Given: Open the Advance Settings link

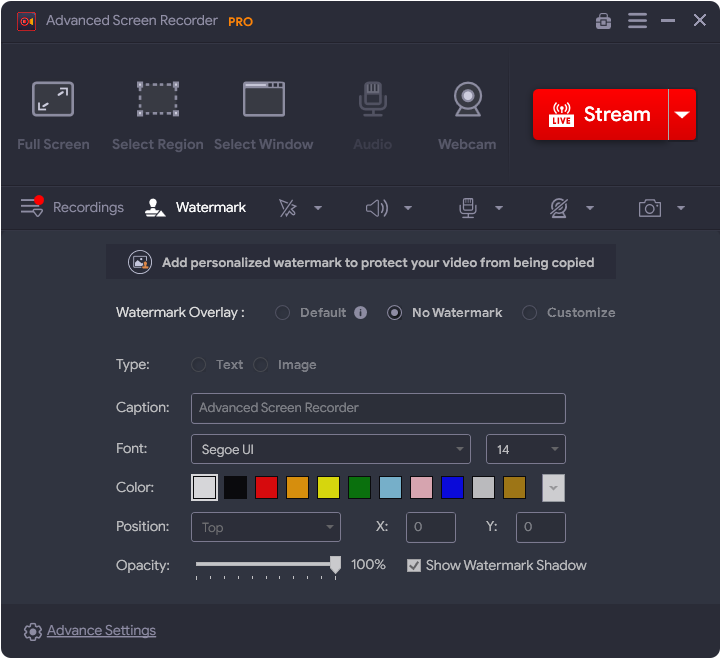Looking at the screenshot, I should click(x=101, y=631).
